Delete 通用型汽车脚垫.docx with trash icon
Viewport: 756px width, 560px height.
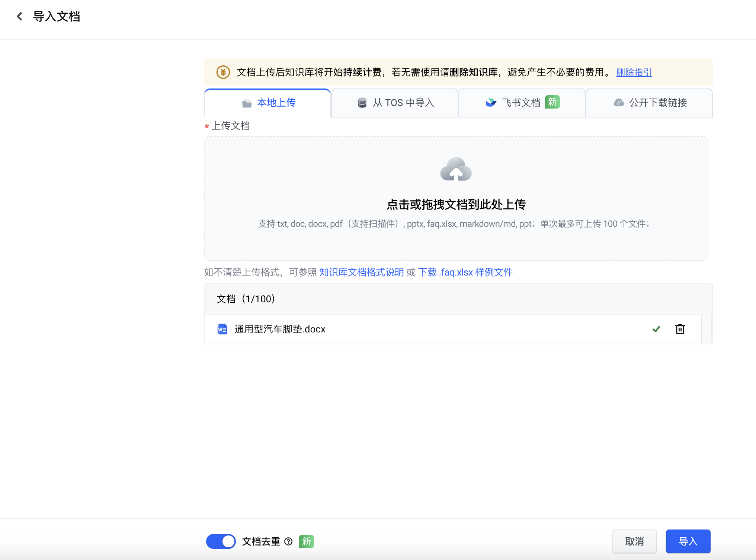(x=680, y=329)
